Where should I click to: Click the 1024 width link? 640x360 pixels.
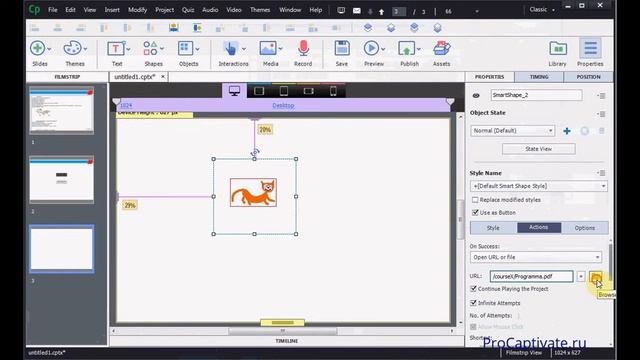point(126,106)
